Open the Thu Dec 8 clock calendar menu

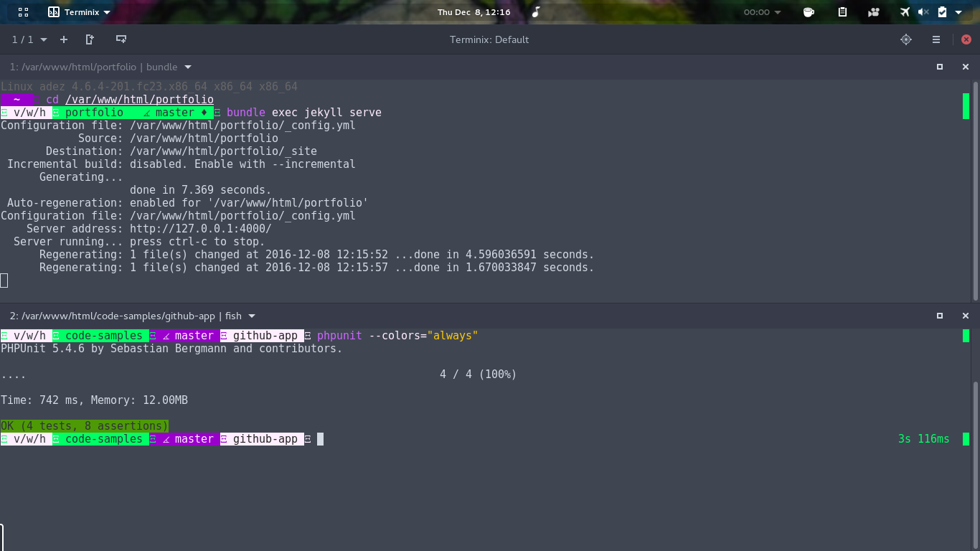[x=474, y=12]
